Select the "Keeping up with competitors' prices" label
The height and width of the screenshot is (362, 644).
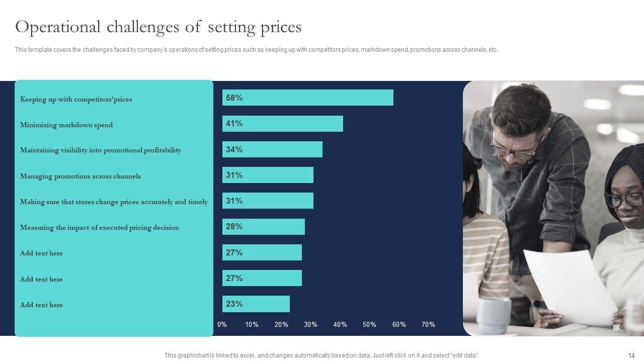[x=76, y=99]
